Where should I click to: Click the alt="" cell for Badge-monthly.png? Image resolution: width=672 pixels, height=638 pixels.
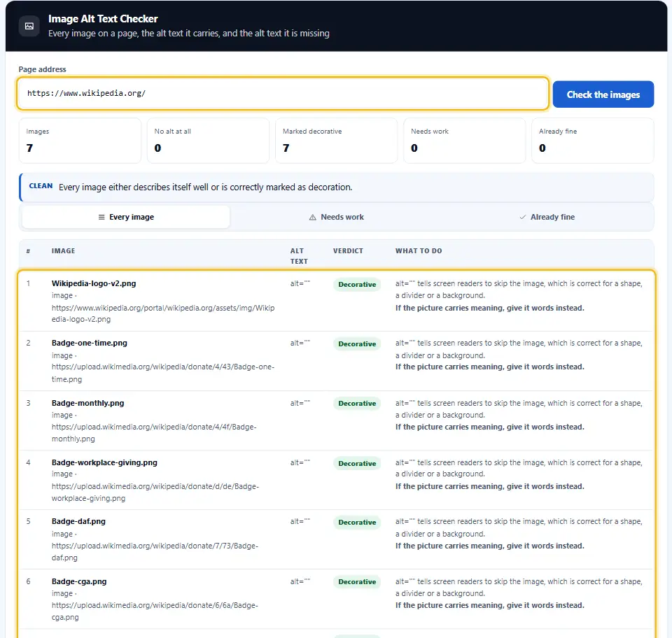click(300, 403)
